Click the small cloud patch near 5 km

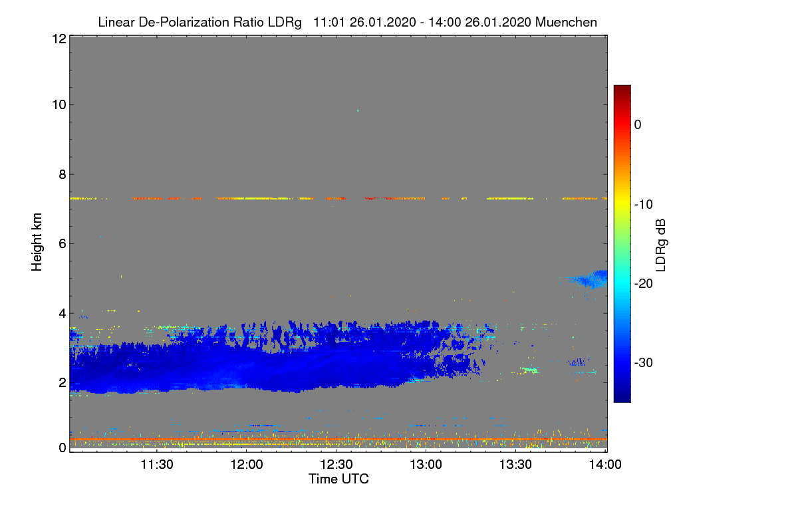coord(589,279)
